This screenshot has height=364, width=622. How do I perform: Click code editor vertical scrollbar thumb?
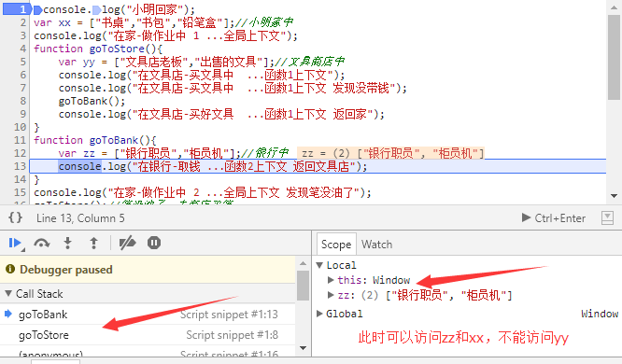click(x=614, y=58)
